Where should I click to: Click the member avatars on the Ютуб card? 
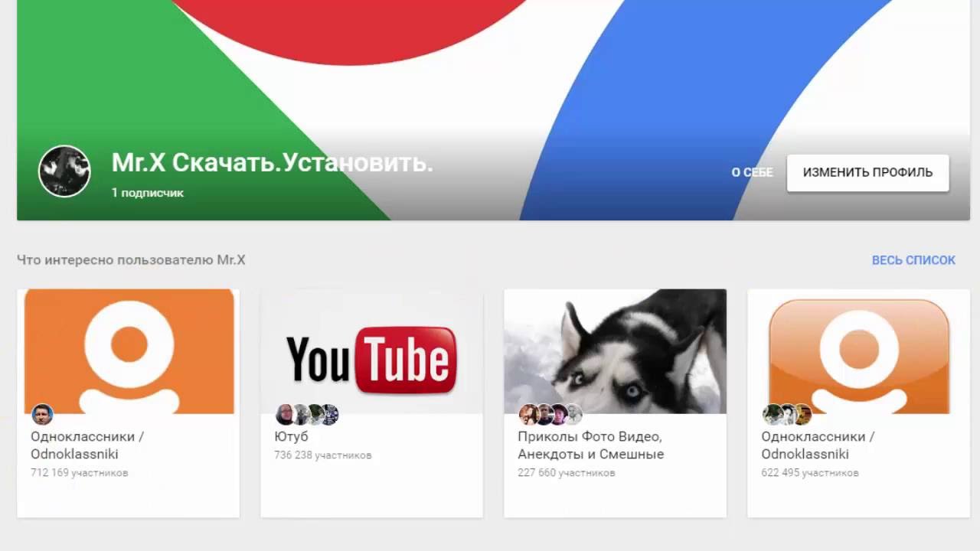tap(307, 415)
